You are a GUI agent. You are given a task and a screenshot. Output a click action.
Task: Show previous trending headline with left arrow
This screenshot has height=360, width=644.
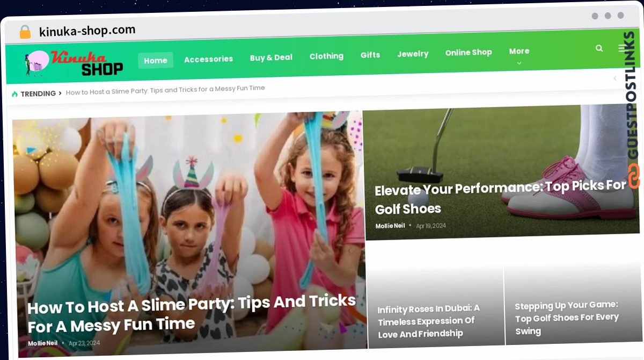pyautogui.click(x=614, y=78)
